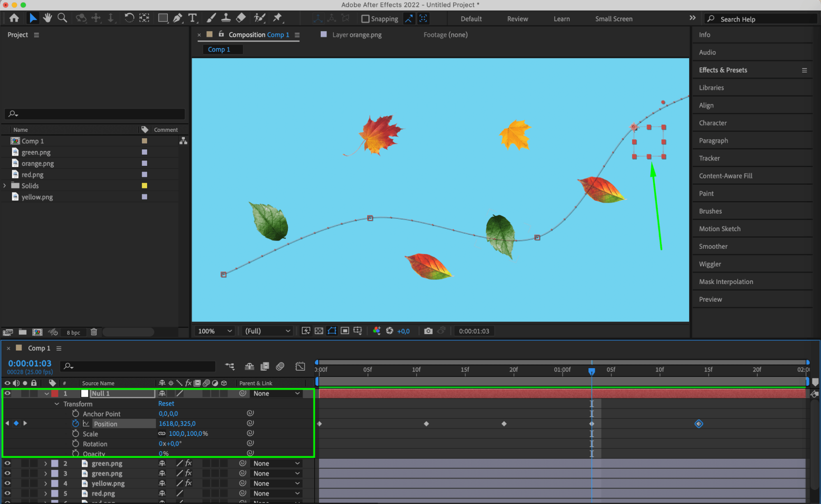Toggle the Position stopwatch for Null 1

(76, 424)
